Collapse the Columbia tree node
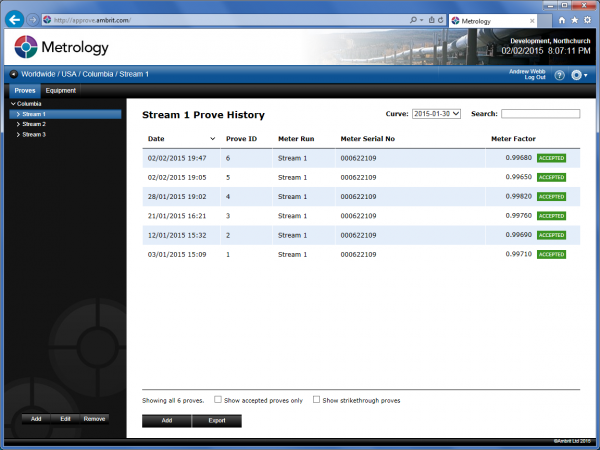The height and width of the screenshot is (450, 600). tap(13, 104)
